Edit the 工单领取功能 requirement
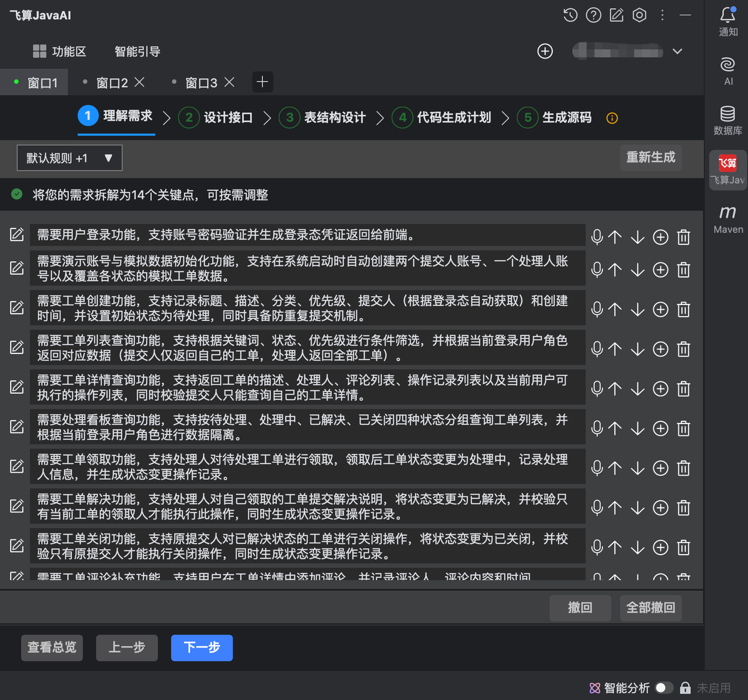 [x=17, y=467]
